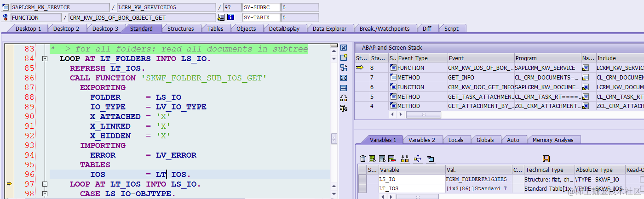Screen dimensions: 644x199
Task: Collapse the LOOP block at line 97
Action: click(x=45, y=184)
